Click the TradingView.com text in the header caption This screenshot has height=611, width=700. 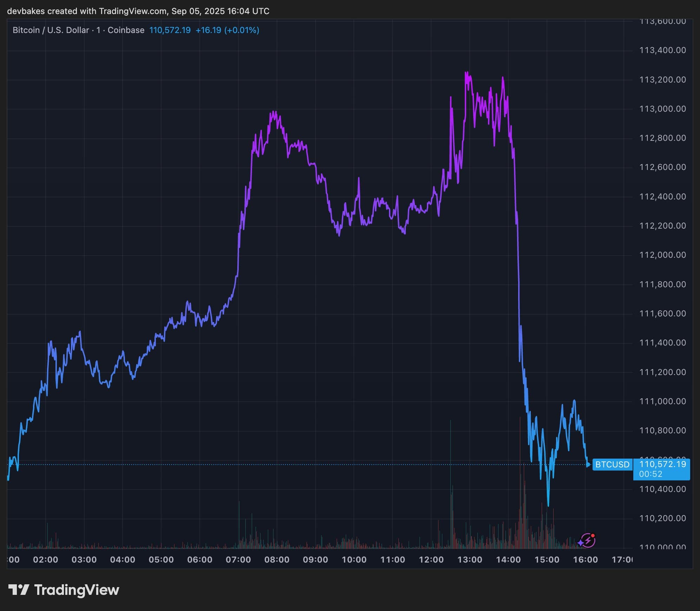pos(132,11)
